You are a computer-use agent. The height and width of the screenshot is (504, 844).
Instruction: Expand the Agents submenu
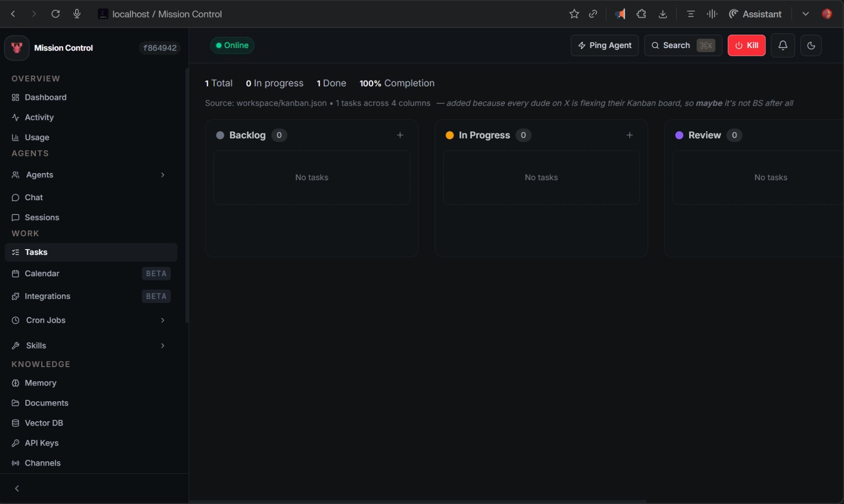[x=163, y=175]
